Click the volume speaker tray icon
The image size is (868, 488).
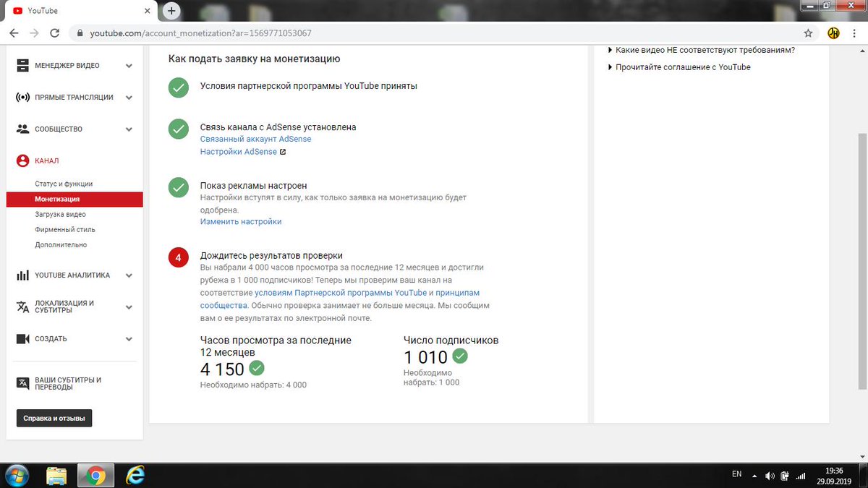770,476
